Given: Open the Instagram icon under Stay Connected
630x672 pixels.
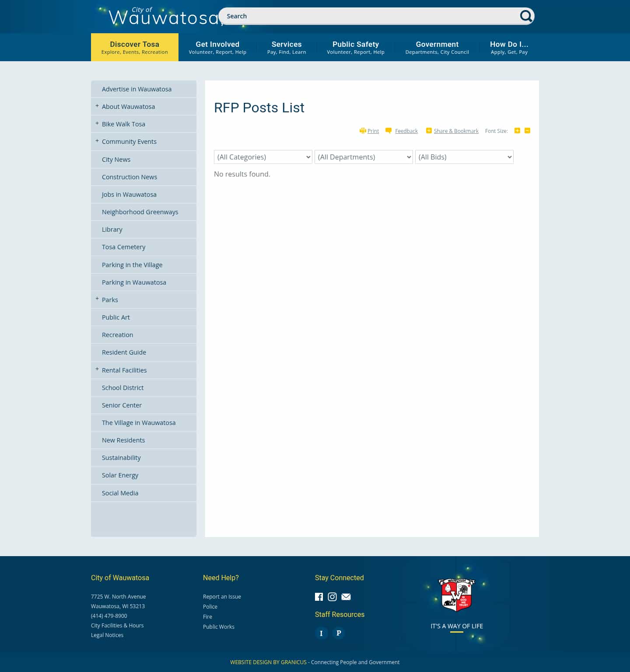Looking at the screenshot, I should [332, 597].
